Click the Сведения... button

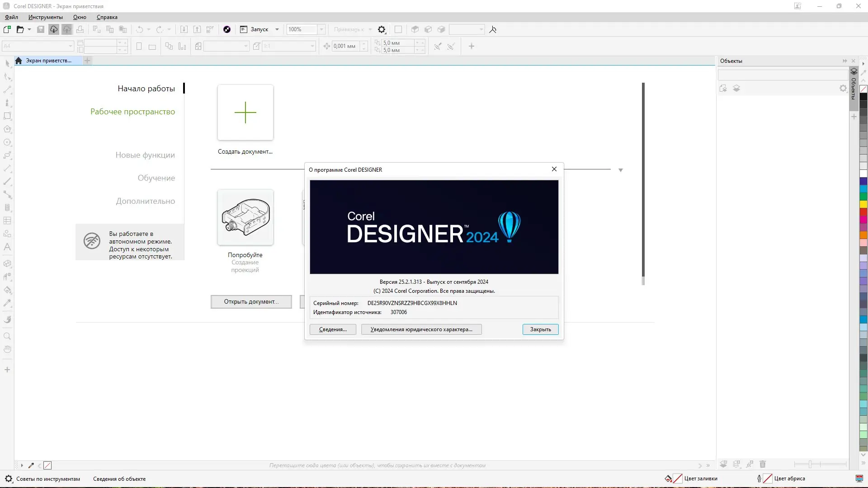point(333,329)
